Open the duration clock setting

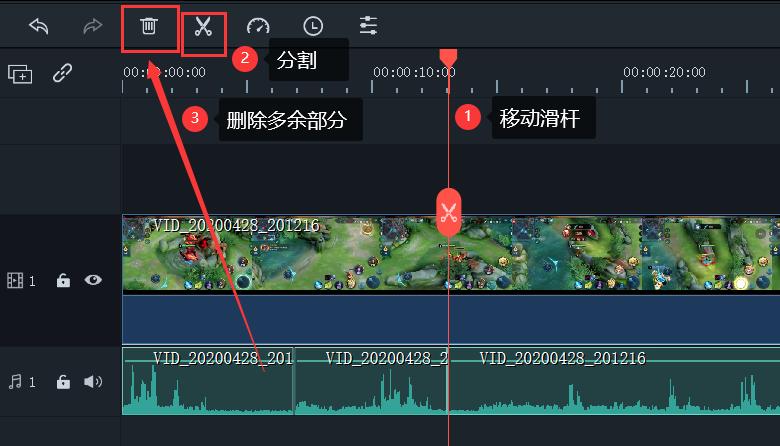click(x=313, y=26)
